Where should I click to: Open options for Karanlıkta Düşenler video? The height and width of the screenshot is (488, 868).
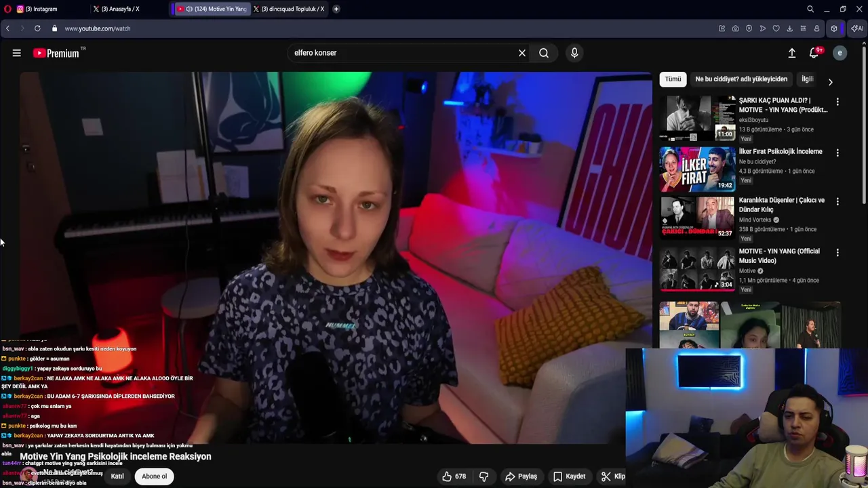(837, 201)
